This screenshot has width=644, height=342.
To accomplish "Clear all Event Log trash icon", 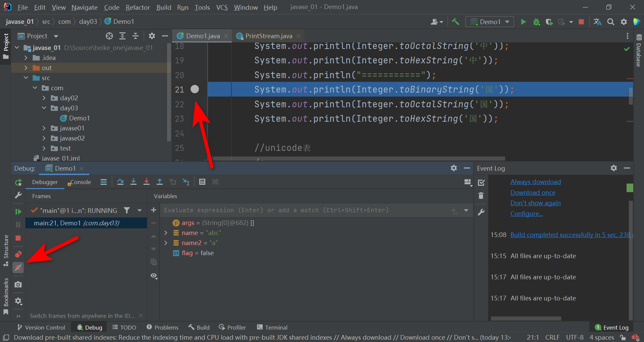I will pyautogui.click(x=481, y=195).
